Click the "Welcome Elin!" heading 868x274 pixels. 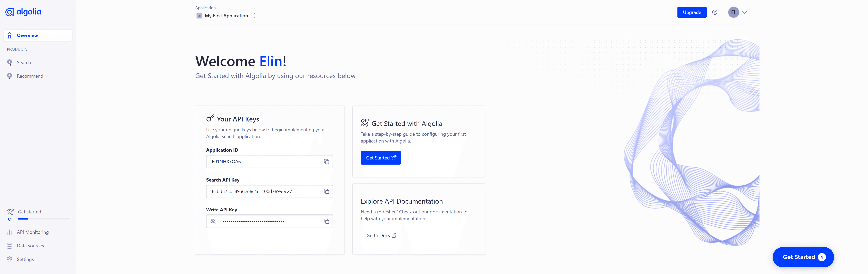pyautogui.click(x=241, y=61)
